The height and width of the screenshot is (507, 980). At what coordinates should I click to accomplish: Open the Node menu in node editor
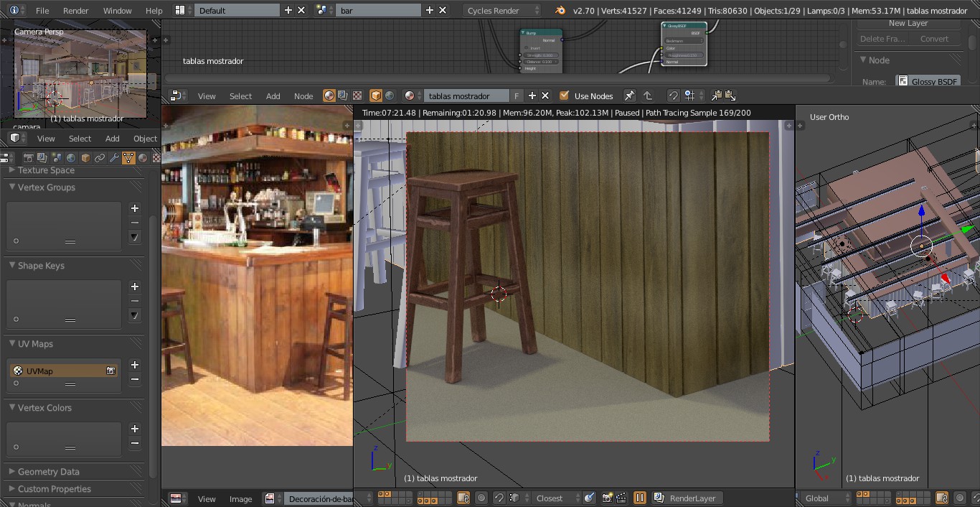303,96
